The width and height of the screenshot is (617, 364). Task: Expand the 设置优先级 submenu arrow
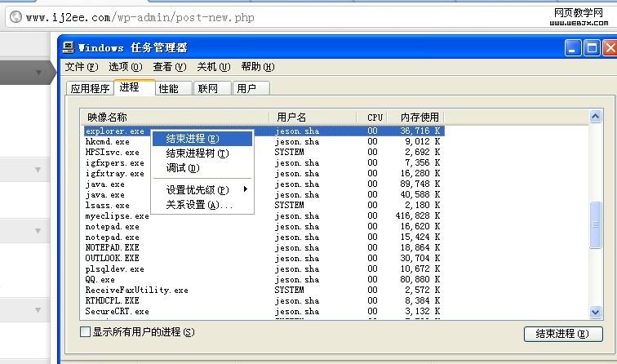click(245, 190)
